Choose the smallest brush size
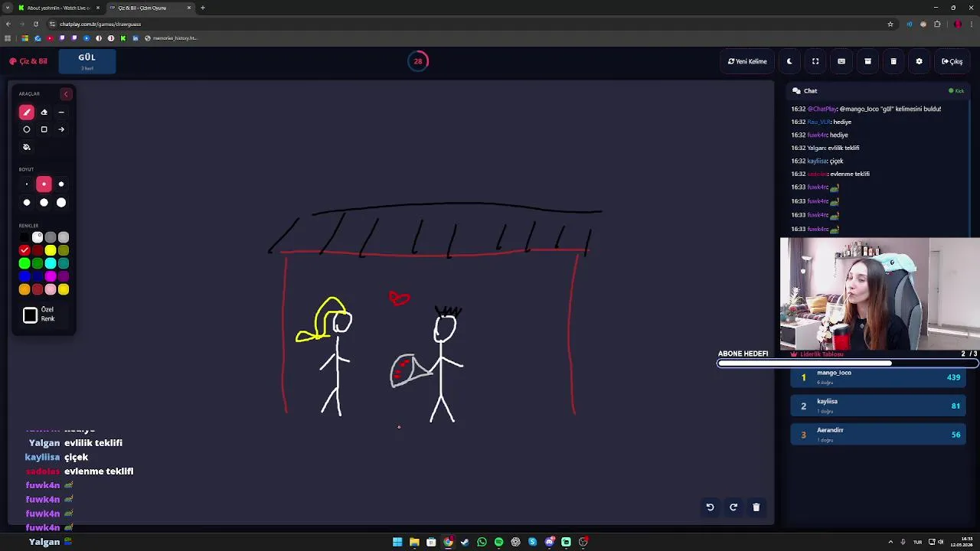Viewport: 980px width, 551px height. pos(27,184)
